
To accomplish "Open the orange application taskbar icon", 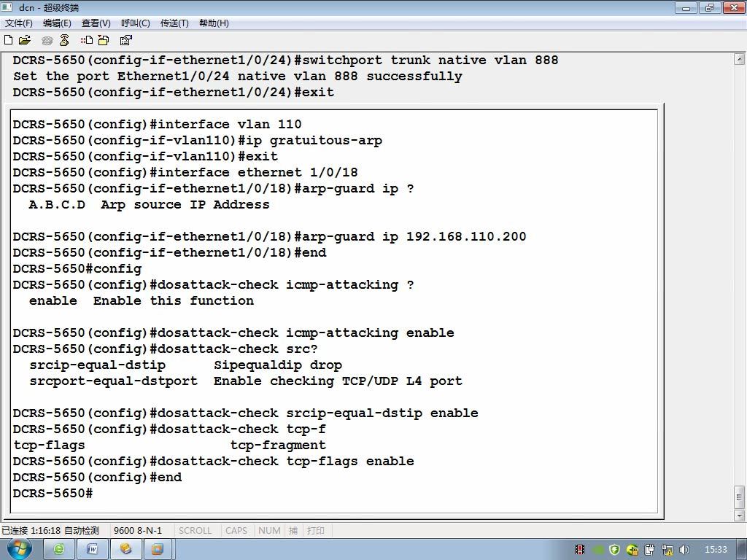I will 158,550.
